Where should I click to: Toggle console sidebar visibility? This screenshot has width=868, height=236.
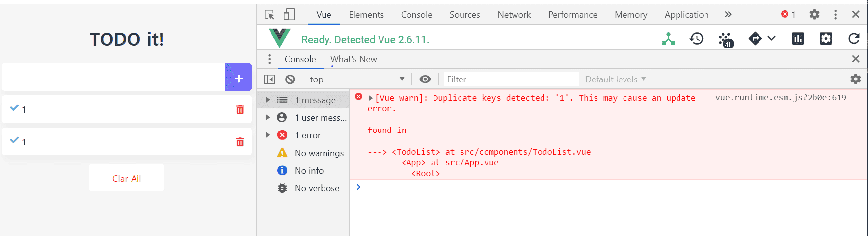pyautogui.click(x=270, y=79)
